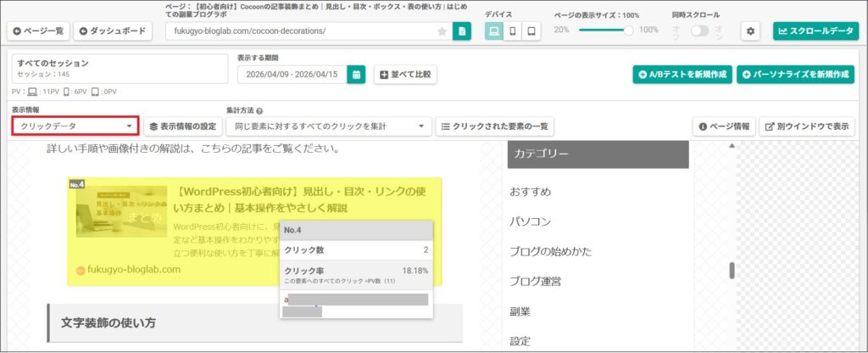Toggle the synchronized scroll switch
Screen dimensions: 868x353
click(699, 31)
